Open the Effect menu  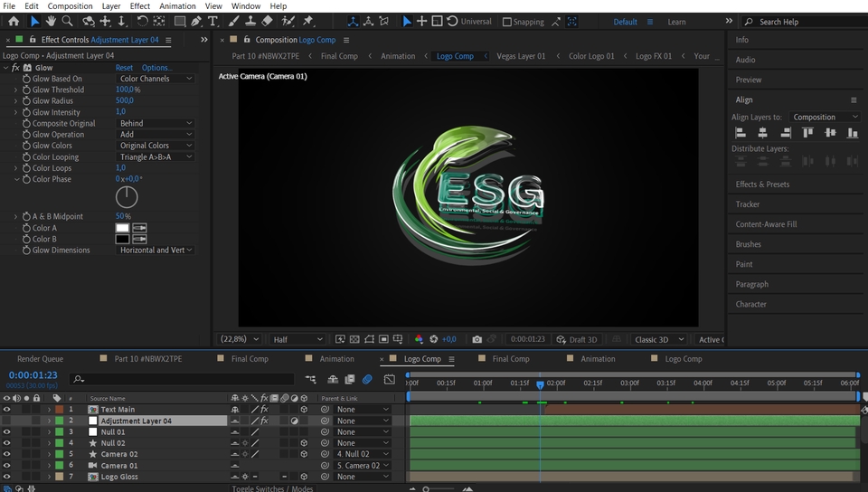pos(139,6)
